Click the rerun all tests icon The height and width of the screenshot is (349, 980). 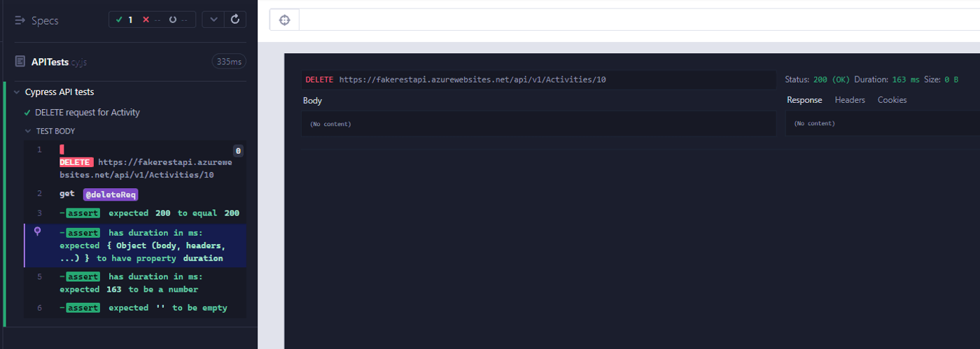coord(235,20)
